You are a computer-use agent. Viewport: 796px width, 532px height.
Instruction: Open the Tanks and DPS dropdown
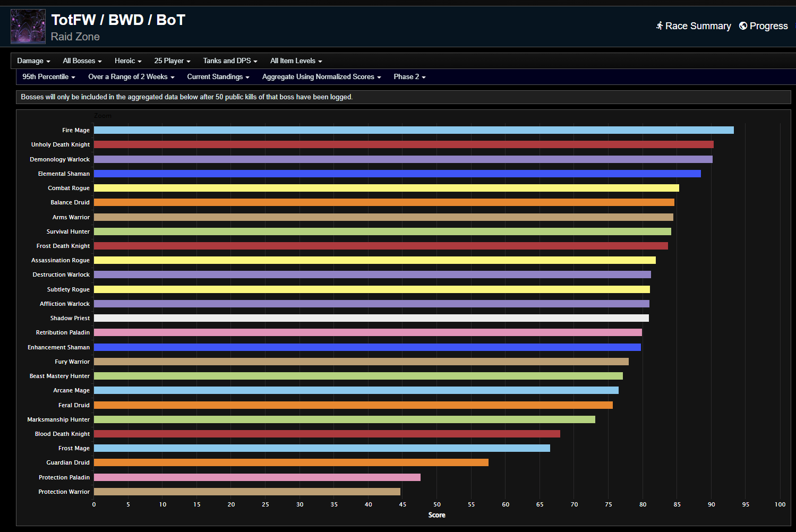pyautogui.click(x=230, y=61)
